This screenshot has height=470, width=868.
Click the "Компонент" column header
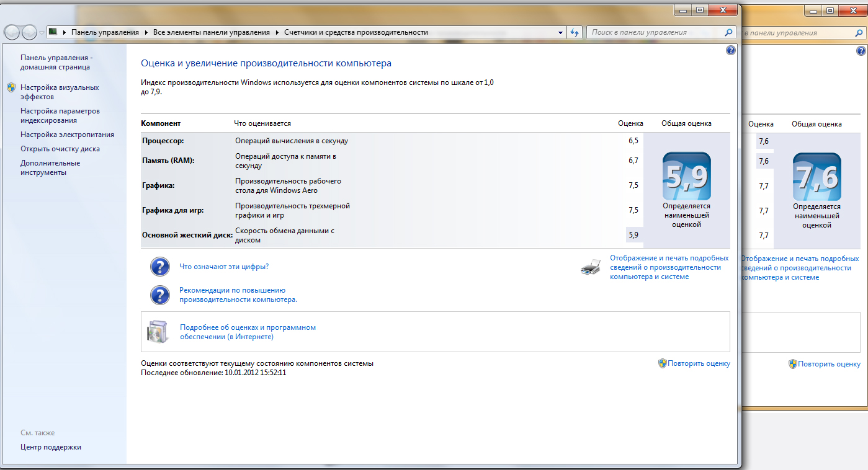(161, 123)
